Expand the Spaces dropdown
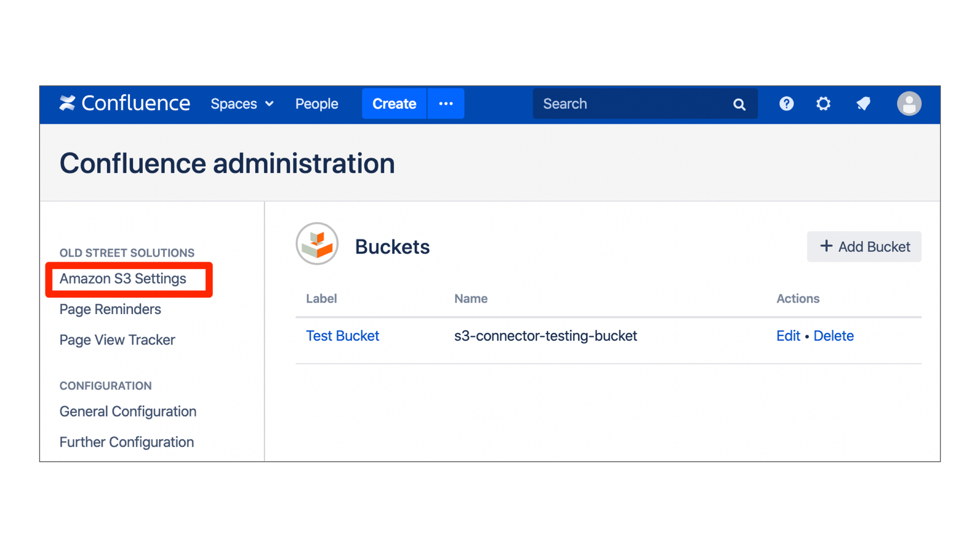Viewport: 980px width, 549px height. click(x=242, y=104)
